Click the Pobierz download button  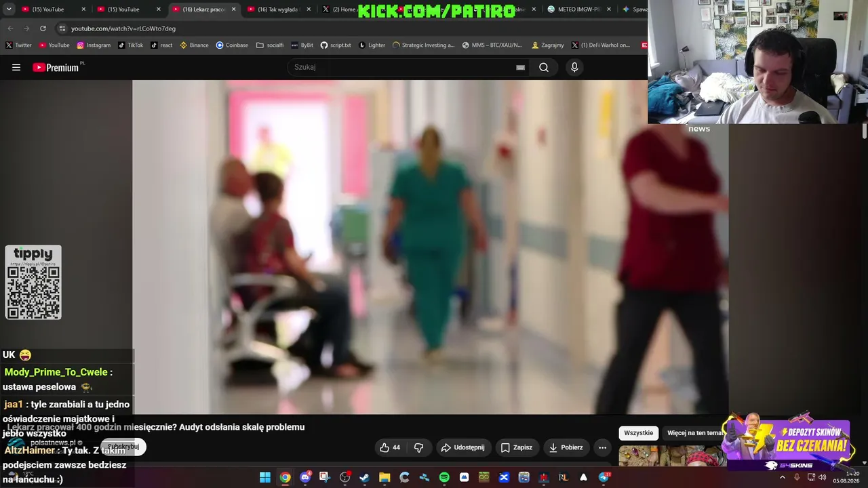[x=566, y=447]
